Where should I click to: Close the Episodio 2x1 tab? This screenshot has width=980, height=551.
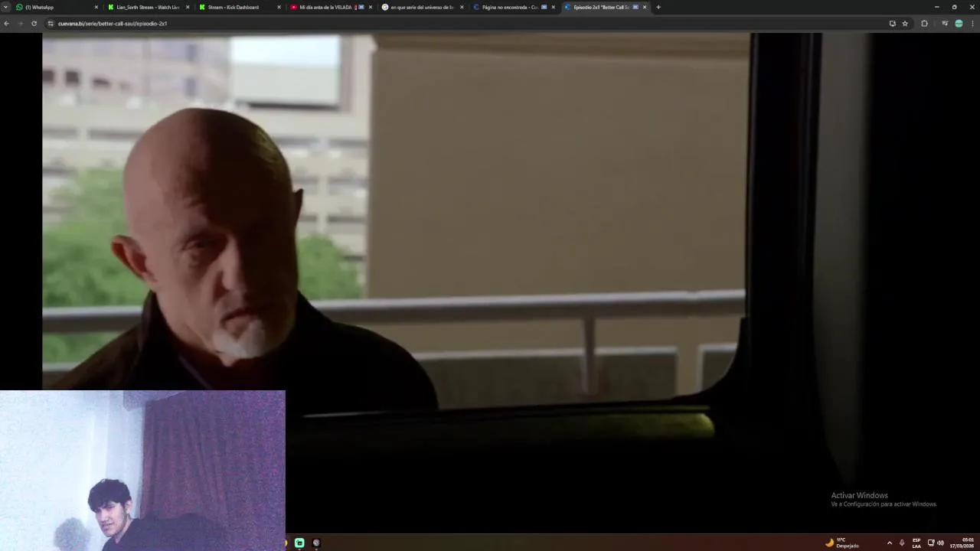click(644, 7)
